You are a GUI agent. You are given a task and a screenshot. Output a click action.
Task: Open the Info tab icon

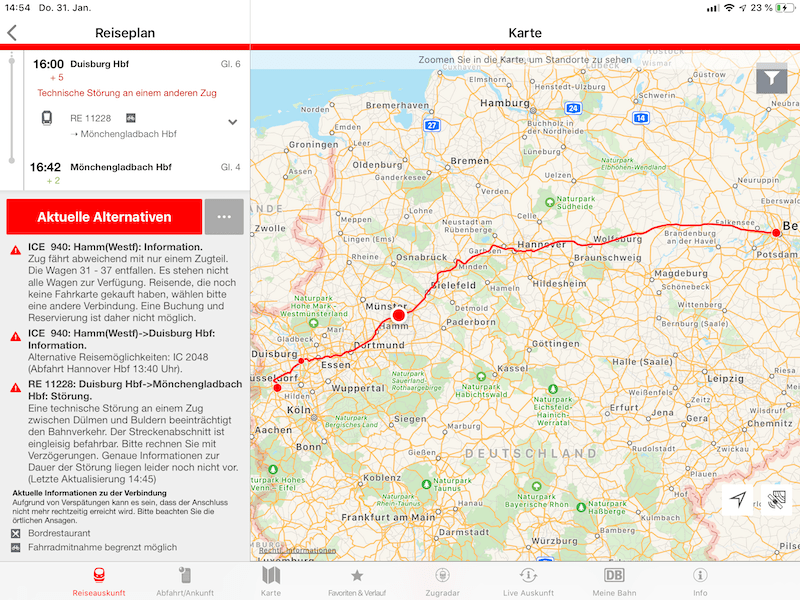pos(700,581)
